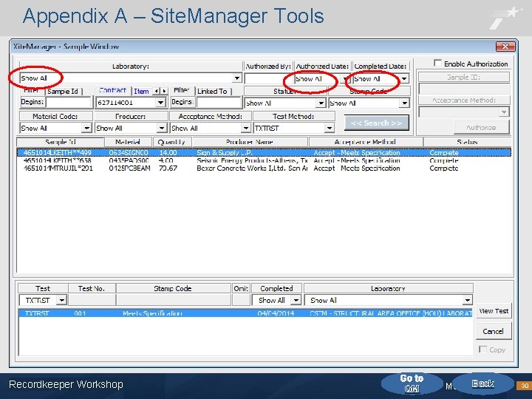Open the Test Method TXTRST dropdown
This screenshot has width=532, height=399.
(329, 129)
